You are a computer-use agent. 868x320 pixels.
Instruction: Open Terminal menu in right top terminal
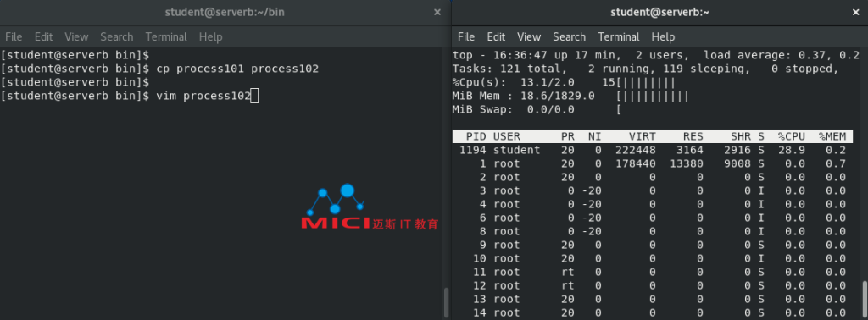pos(618,37)
